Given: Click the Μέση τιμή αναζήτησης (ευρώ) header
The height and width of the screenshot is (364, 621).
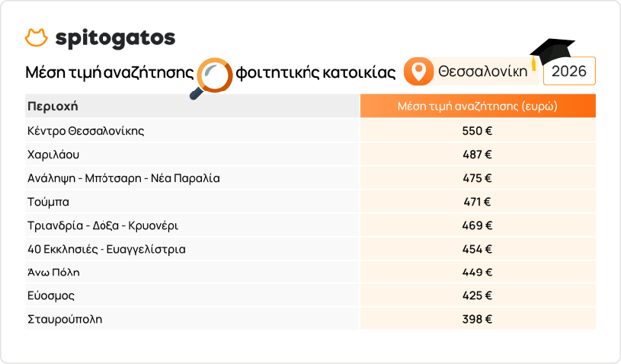Looking at the screenshot, I should 478,106.
